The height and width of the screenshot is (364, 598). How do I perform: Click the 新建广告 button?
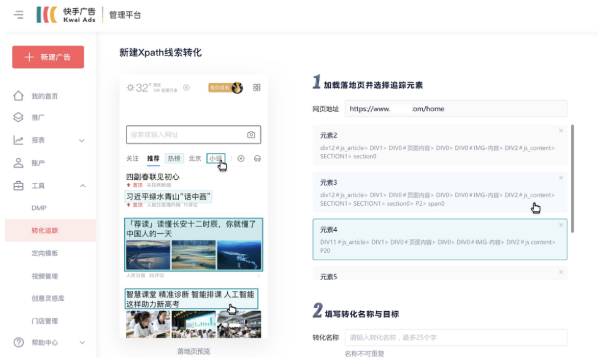click(48, 57)
